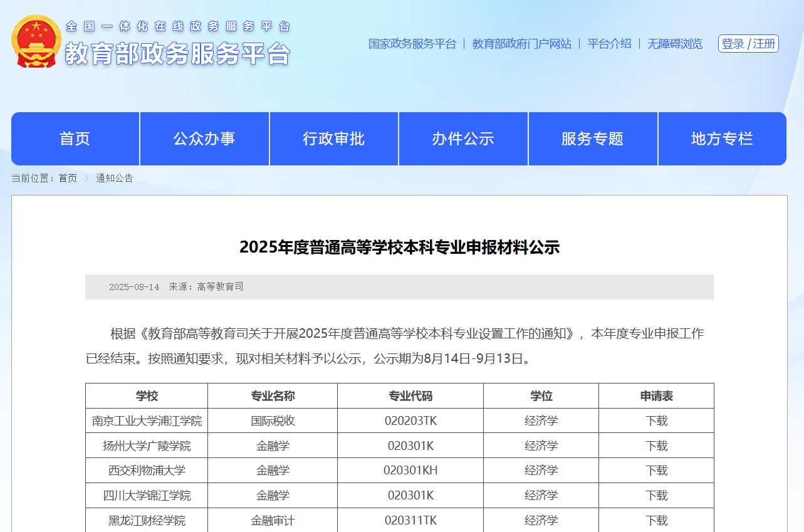Click the article heading 2025年度普通高等学校本科专业申报材料公示
This screenshot has width=804, height=532.
(x=399, y=248)
